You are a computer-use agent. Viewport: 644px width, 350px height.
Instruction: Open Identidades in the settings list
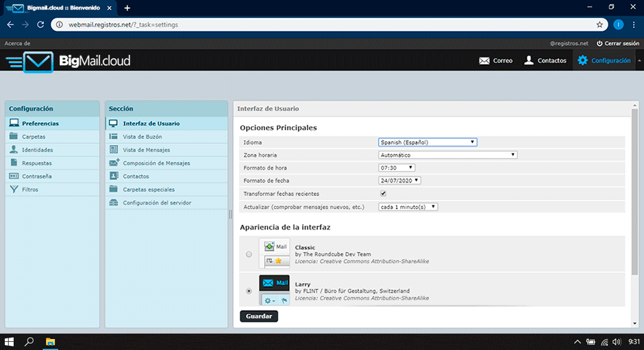click(37, 150)
